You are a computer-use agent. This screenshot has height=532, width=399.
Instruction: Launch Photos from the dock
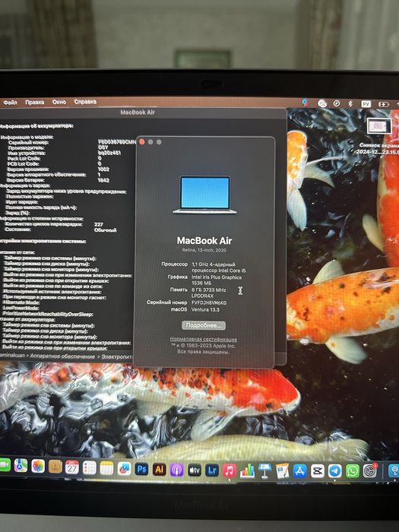click(38, 466)
